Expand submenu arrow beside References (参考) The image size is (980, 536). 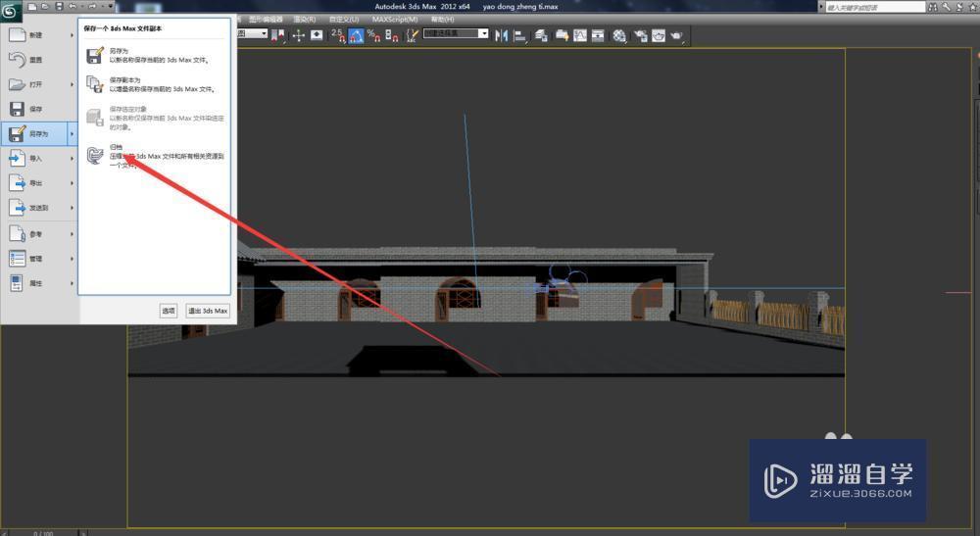coord(72,233)
